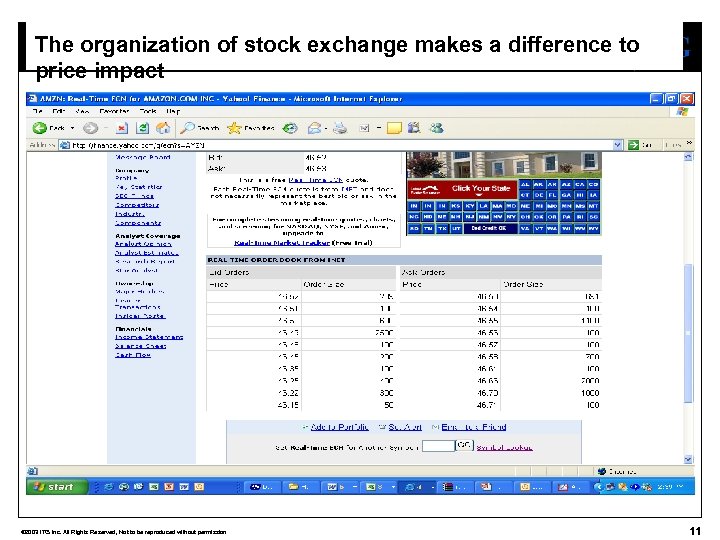Open the Edit menu
This screenshot has width=720, height=540.
point(58,111)
